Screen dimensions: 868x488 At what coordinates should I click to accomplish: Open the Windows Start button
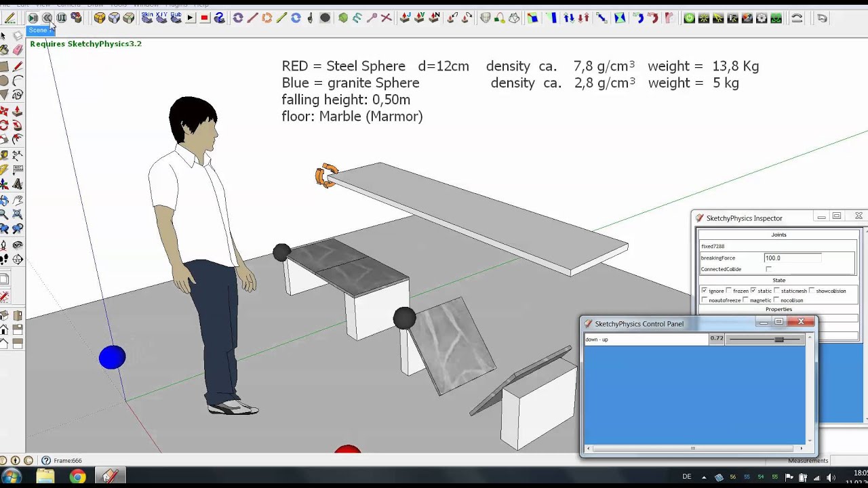[x=12, y=476]
